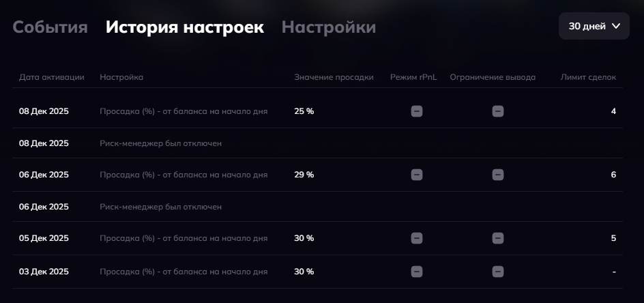Click the Режим rPnL column header
The width and height of the screenshot is (644, 303).
(413, 77)
